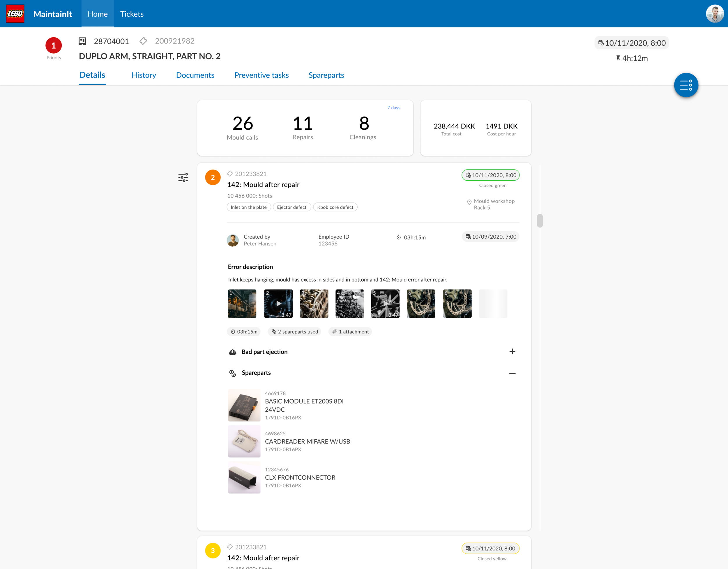Open BASIC MODULE ET200S sparepart image
The height and width of the screenshot is (569, 728).
click(244, 405)
